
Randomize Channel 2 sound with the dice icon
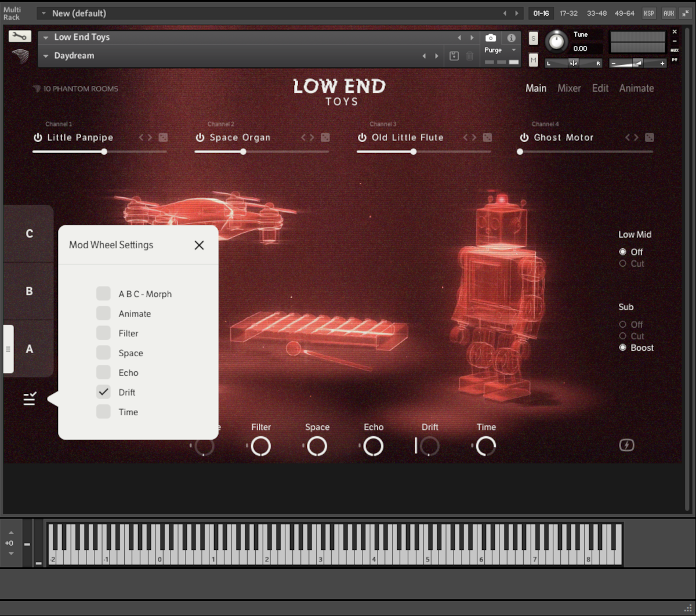(325, 137)
